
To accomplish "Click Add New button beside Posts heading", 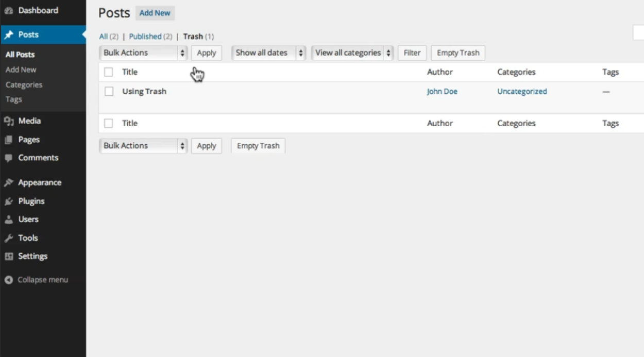I will coord(155,13).
